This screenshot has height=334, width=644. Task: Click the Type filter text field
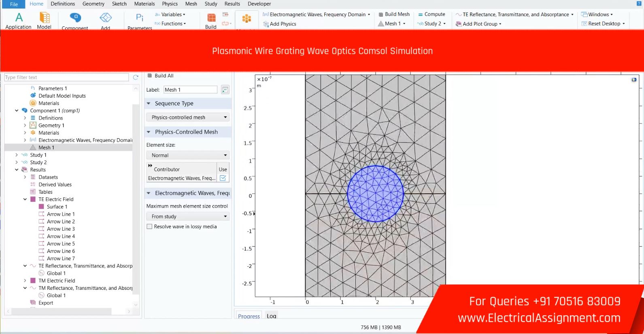click(x=66, y=77)
